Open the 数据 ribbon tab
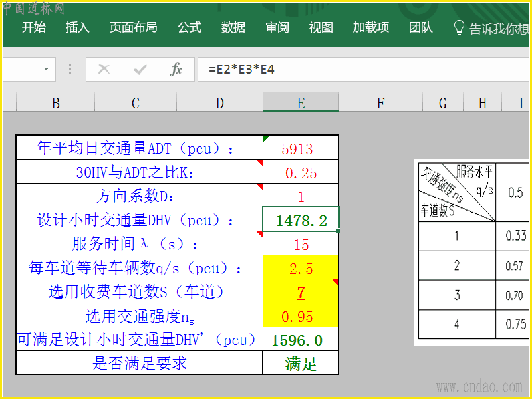 (233, 27)
